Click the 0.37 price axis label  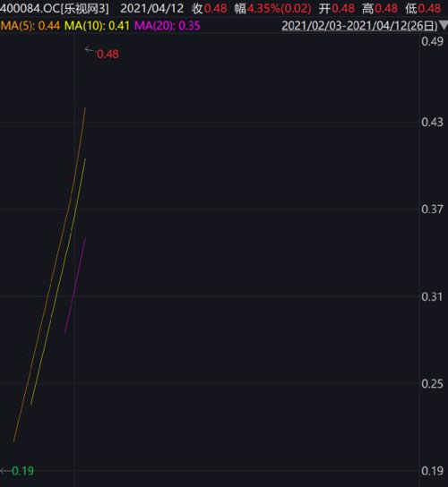pos(432,209)
